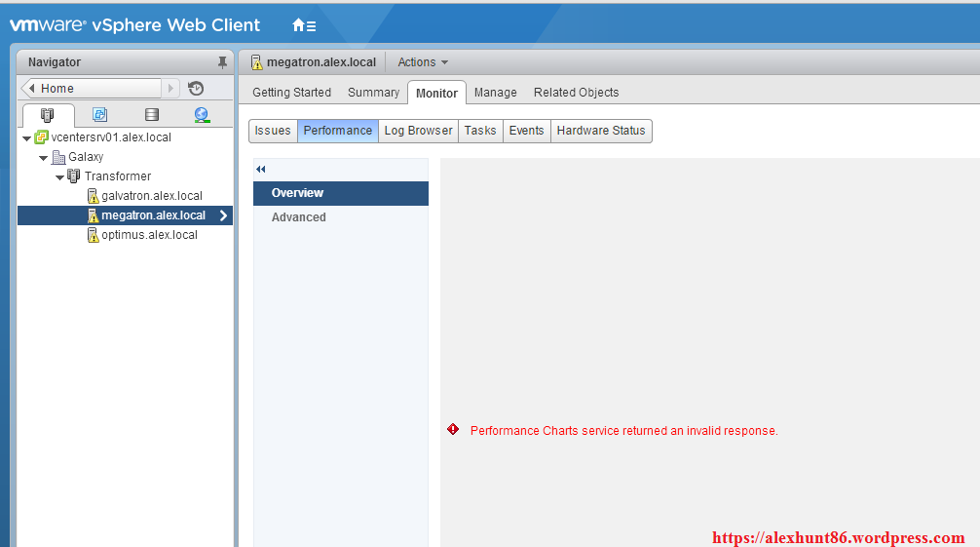Open the Log Browser view
The height and width of the screenshot is (547, 980).
418,131
